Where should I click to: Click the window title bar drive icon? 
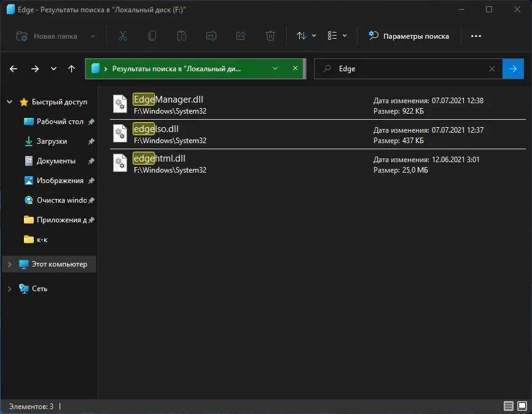pyautogui.click(x=10, y=9)
